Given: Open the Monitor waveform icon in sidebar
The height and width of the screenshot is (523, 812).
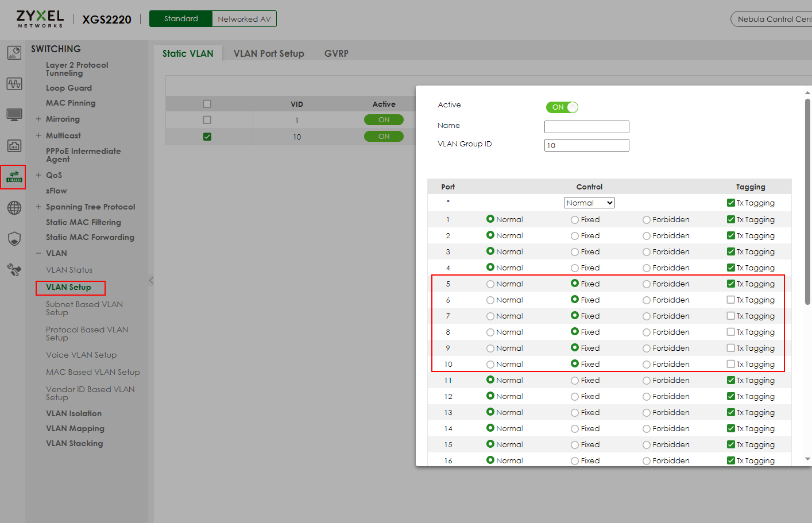Looking at the screenshot, I should tap(14, 84).
